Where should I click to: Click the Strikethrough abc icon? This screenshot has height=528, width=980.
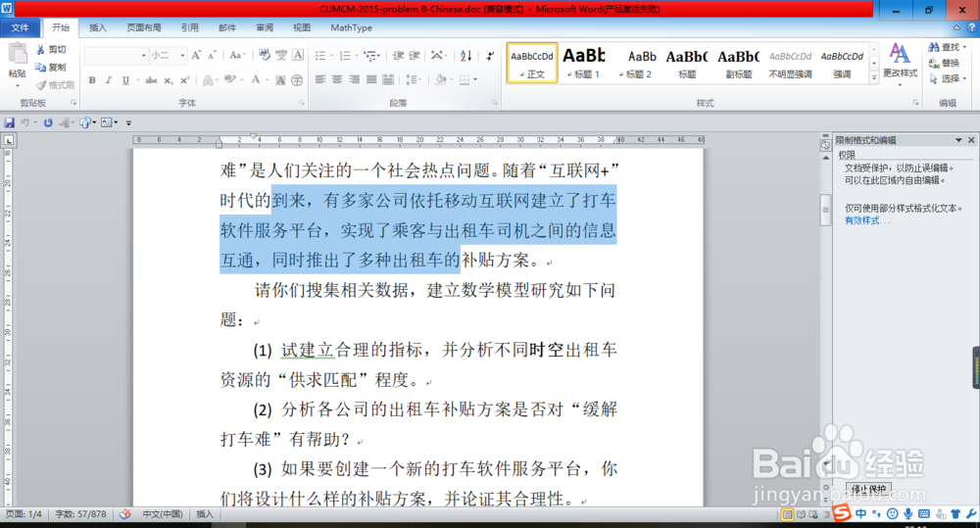click(151, 80)
